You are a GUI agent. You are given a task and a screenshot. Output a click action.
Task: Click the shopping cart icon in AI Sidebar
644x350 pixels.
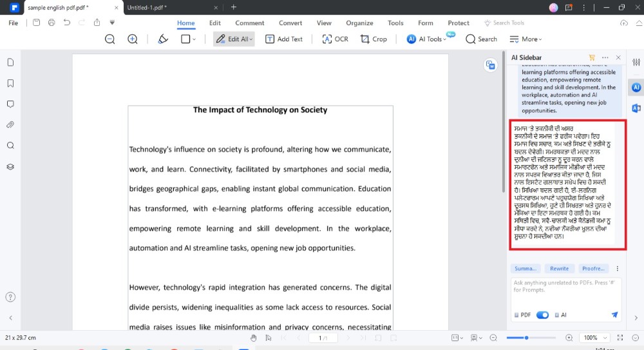[x=592, y=57]
